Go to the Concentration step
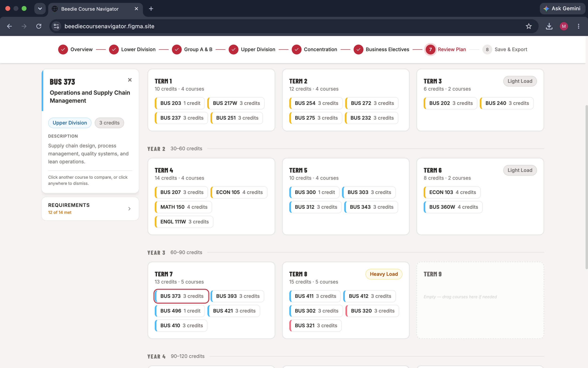The image size is (588, 368). pos(314,49)
